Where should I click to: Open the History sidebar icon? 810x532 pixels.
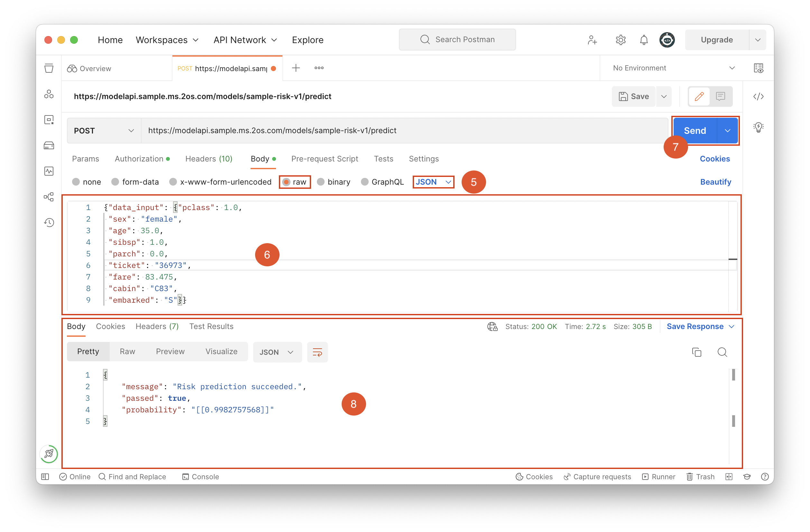coord(49,222)
